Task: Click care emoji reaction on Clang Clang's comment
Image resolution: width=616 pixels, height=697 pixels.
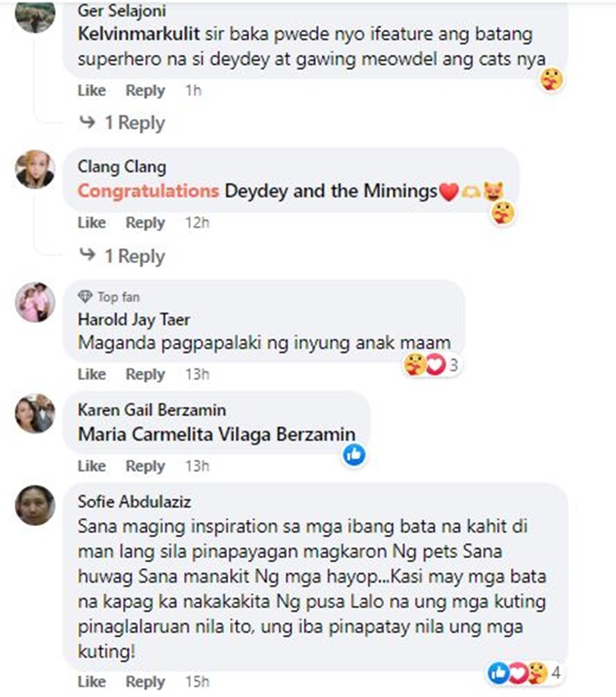Action: click(x=503, y=213)
